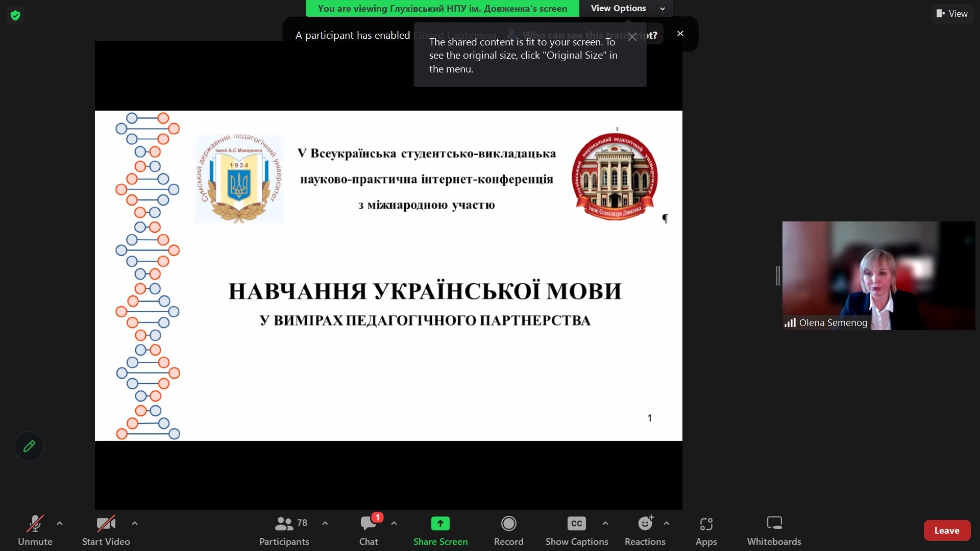Open the View layout menu

pyautogui.click(x=952, y=14)
